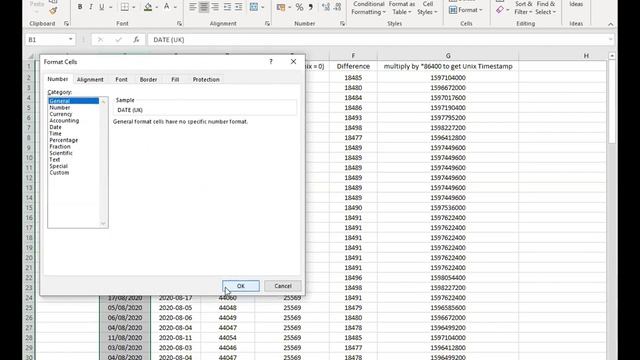
Task: Close the Format Cells dialog
Action: coord(293,62)
